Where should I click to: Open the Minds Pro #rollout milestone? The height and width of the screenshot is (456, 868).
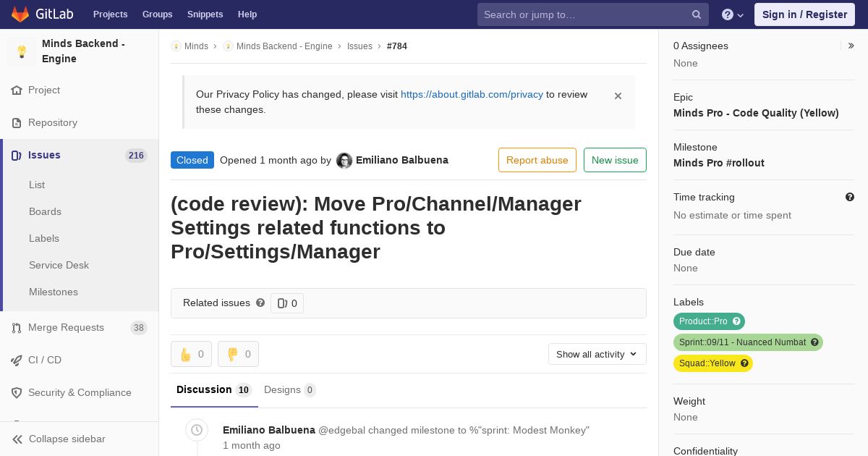point(719,163)
